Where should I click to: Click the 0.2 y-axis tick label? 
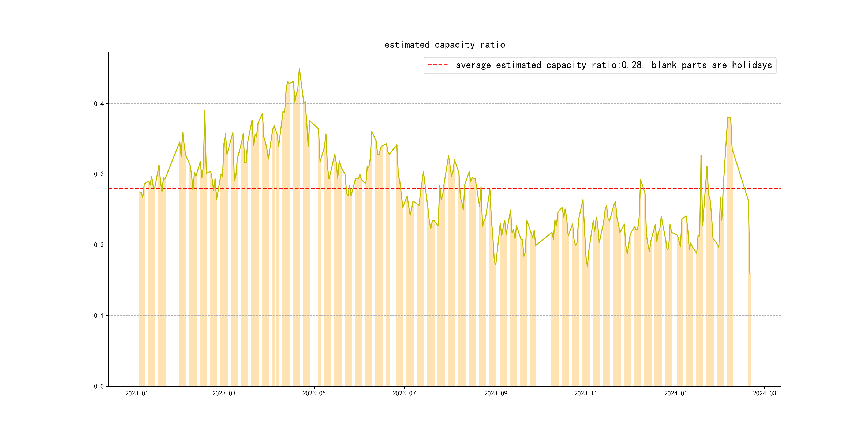click(x=99, y=245)
